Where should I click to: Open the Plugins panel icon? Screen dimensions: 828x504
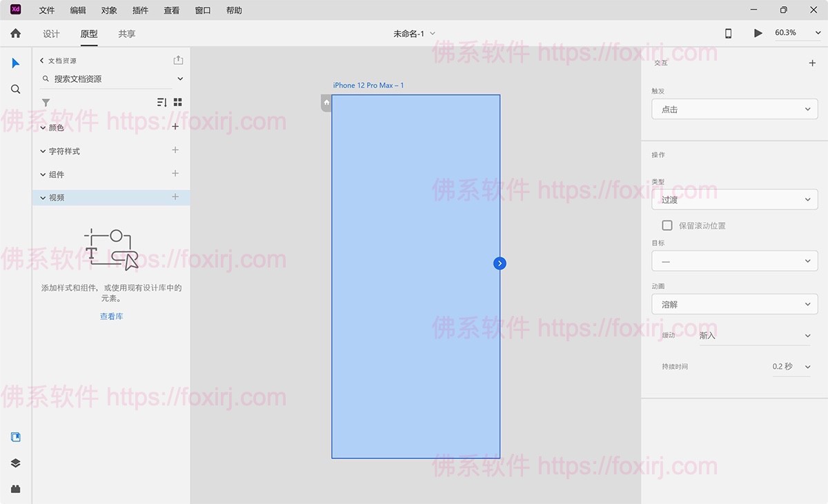tap(15, 489)
